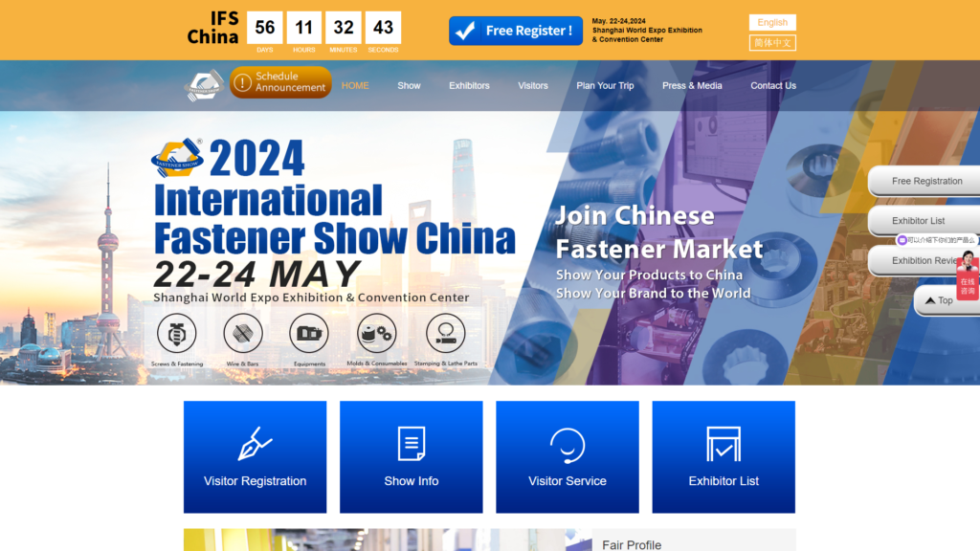Image resolution: width=980 pixels, height=551 pixels.
Task: Click the seconds countdown box
Action: (383, 28)
